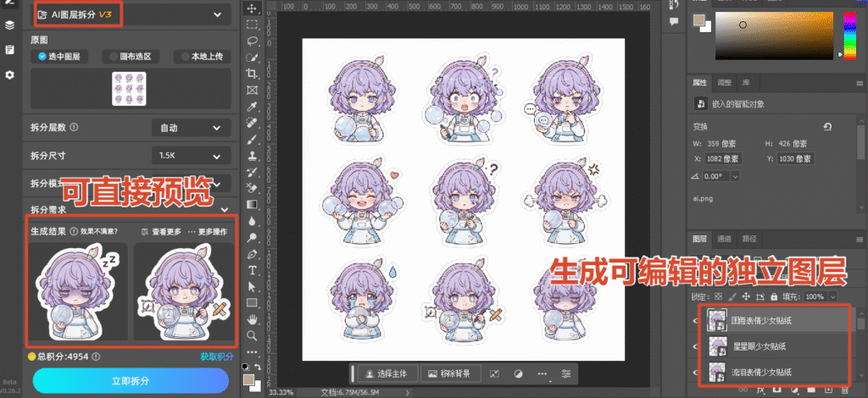Choose the 画布选区 source option
The width and height of the screenshot is (868, 398).
131,57
